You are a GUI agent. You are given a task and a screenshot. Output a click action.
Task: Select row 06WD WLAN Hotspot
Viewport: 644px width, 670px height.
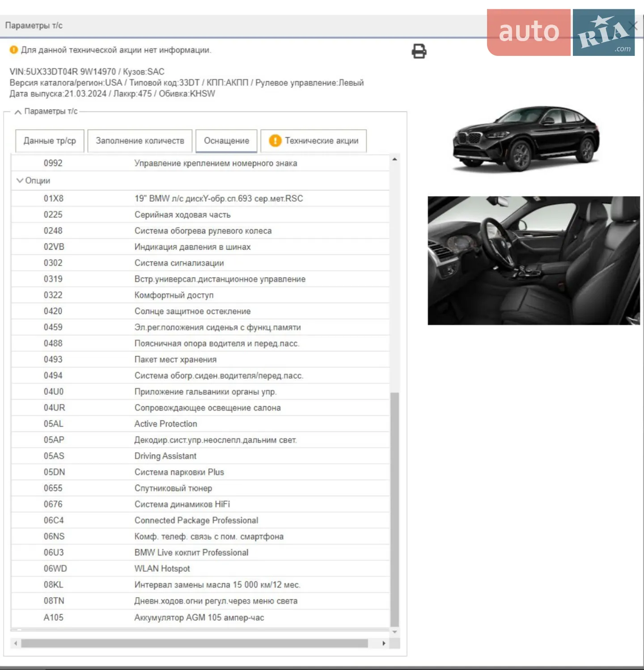click(200, 569)
